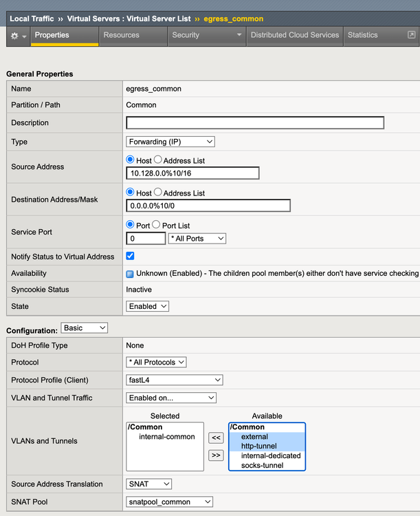
Task: Open the State Enabled dropdown
Action: (x=147, y=306)
